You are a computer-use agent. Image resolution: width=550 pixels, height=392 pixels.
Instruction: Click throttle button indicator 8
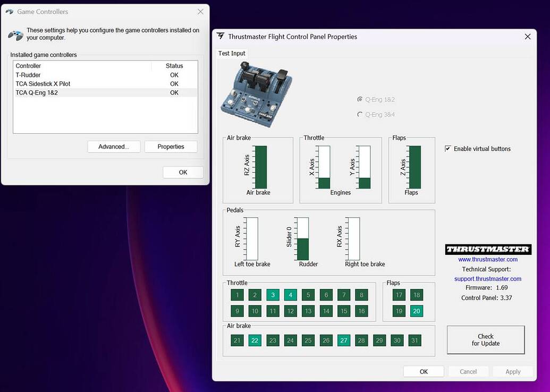tap(362, 295)
